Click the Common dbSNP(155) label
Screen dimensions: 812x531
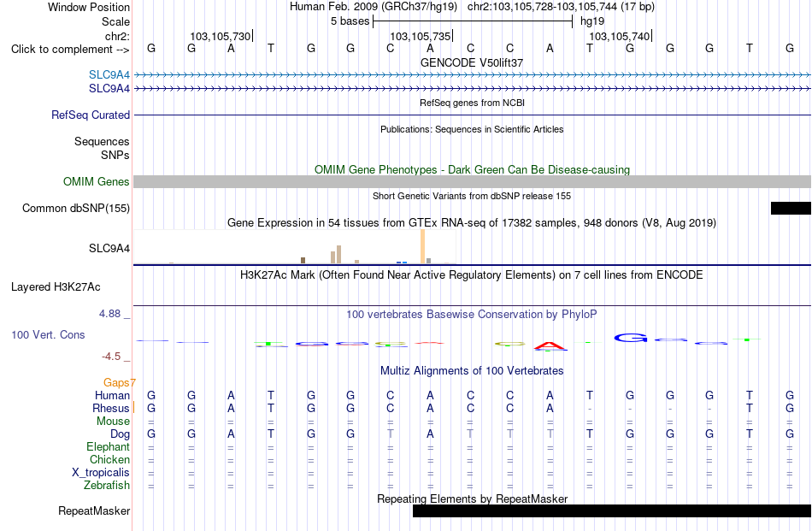click(x=76, y=209)
